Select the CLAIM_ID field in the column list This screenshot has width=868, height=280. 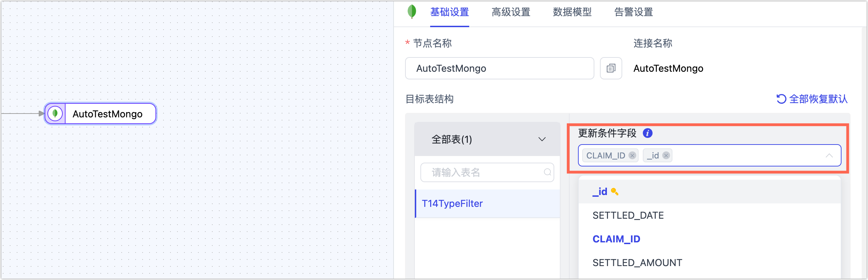616,239
